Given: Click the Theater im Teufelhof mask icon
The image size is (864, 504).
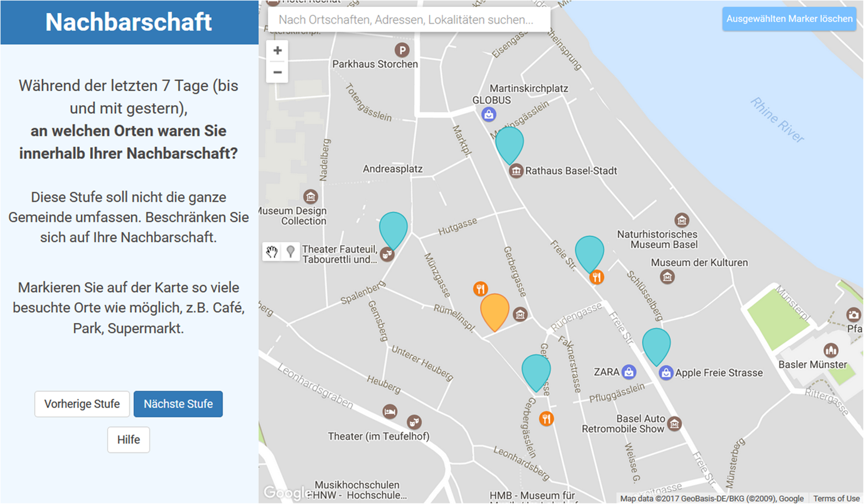Looking at the screenshot, I should click(x=414, y=422).
